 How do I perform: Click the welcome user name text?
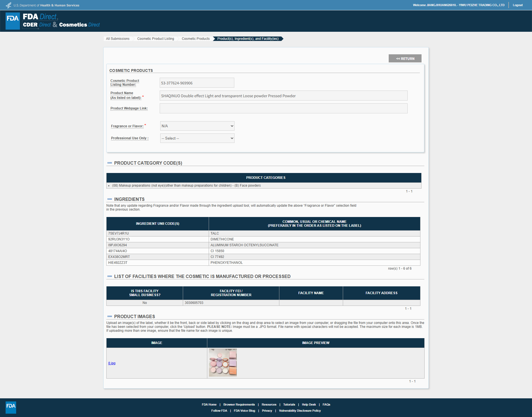(x=459, y=5)
